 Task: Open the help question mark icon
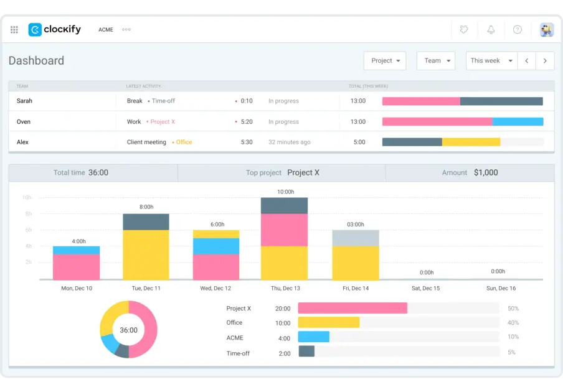coord(517,29)
